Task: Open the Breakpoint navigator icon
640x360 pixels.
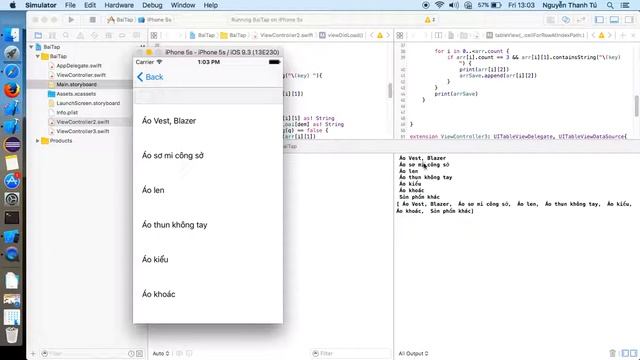Action: click(122, 35)
